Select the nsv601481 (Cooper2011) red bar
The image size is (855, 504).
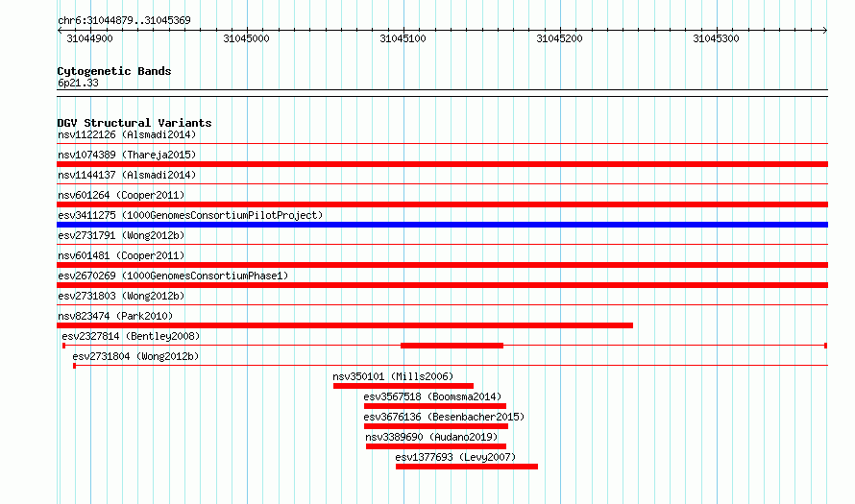tap(442, 265)
